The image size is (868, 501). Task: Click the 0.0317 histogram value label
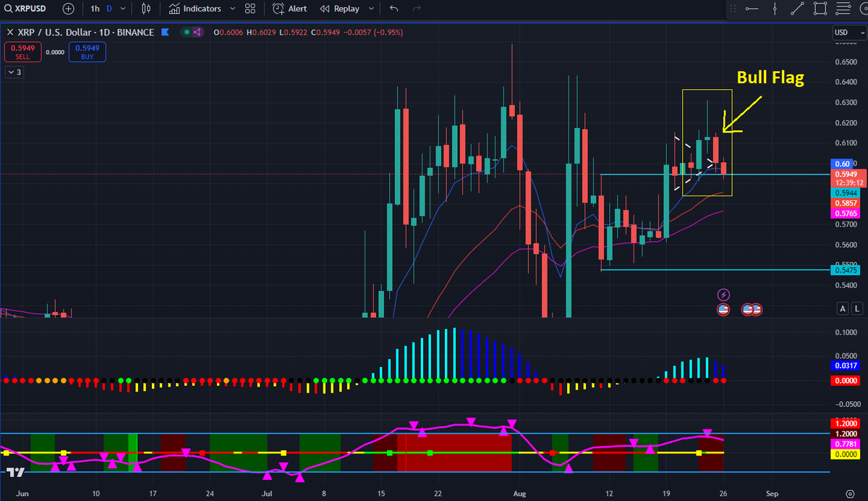coord(844,366)
